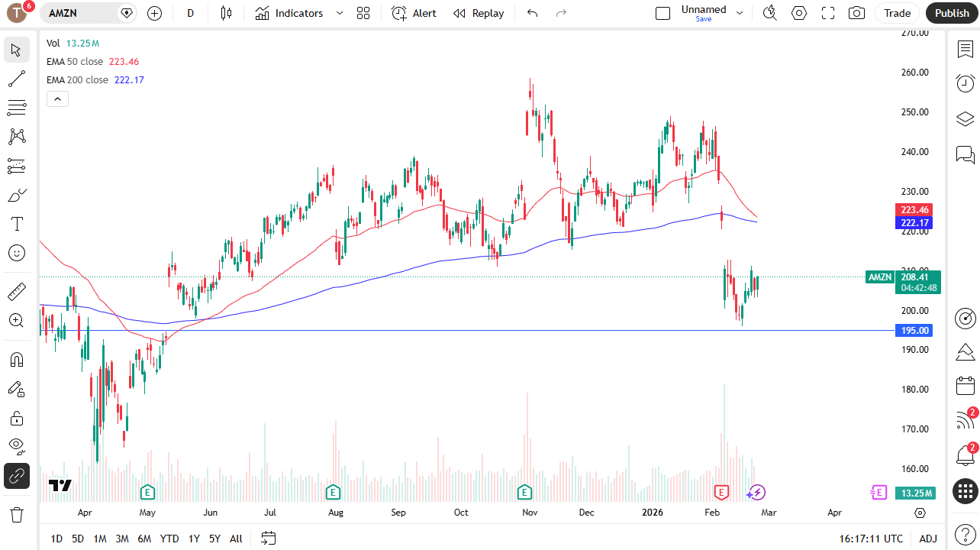Switch to the 1Y timeframe tab
Viewport: 980px width, 550px height.
click(x=194, y=539)
